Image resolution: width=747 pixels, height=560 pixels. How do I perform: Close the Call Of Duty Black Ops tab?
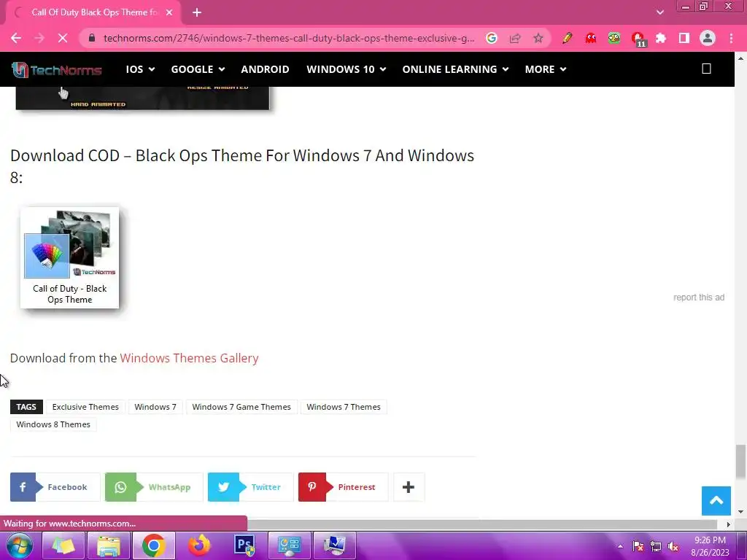169,12
